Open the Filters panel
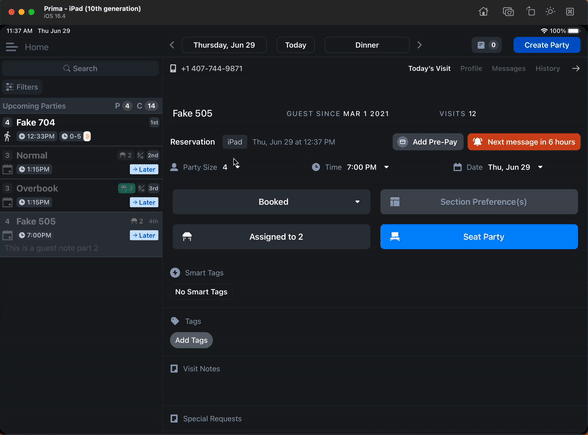Image resolution: width=588 pixels, height=435 pixels. pos(22,87)
